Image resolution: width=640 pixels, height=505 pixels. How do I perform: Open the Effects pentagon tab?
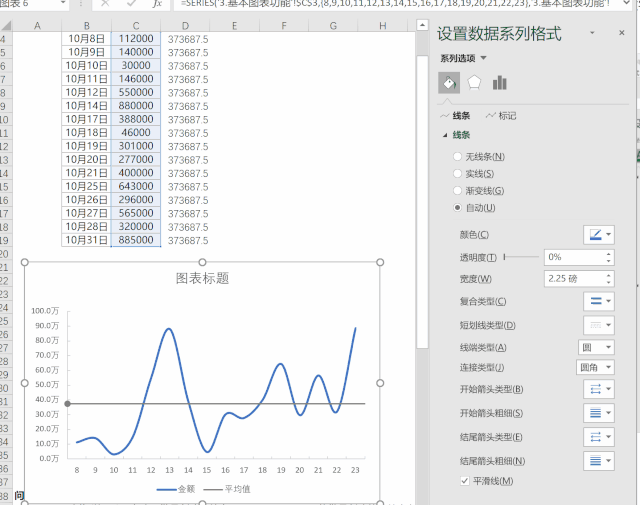(x=474, y=83)
